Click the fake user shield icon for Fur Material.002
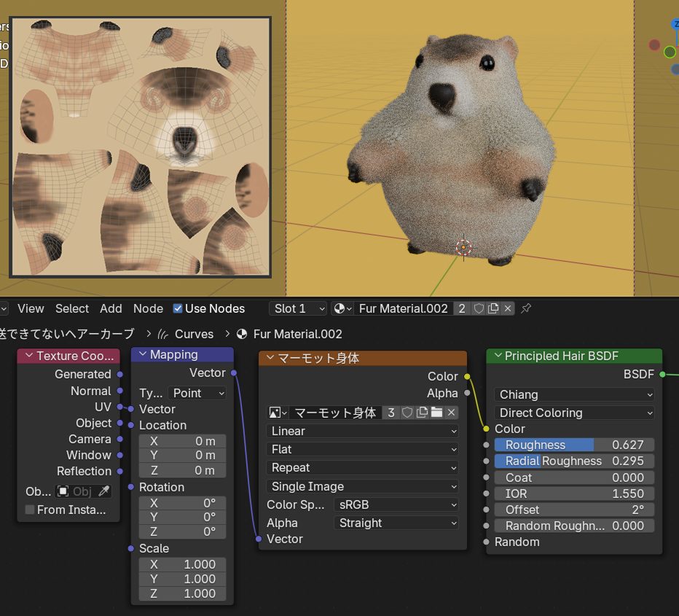The width and height of the screenshot is (679, 616). (x=479, y=308)
